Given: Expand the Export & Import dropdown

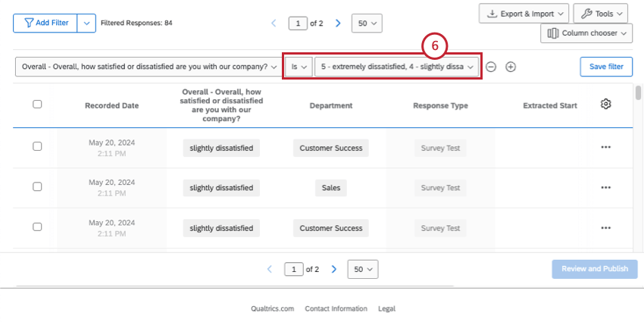Looking at the screenshot, I should 525,14.
